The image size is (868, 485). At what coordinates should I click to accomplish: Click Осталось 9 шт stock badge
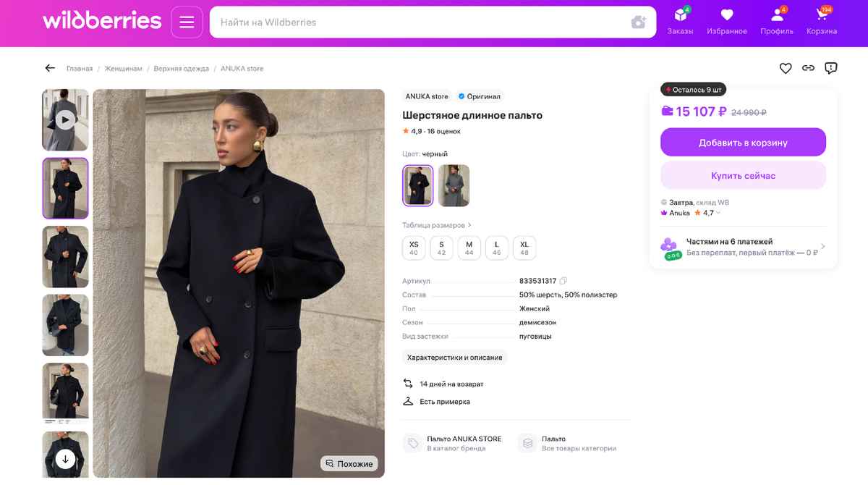[x=693, y=90]
